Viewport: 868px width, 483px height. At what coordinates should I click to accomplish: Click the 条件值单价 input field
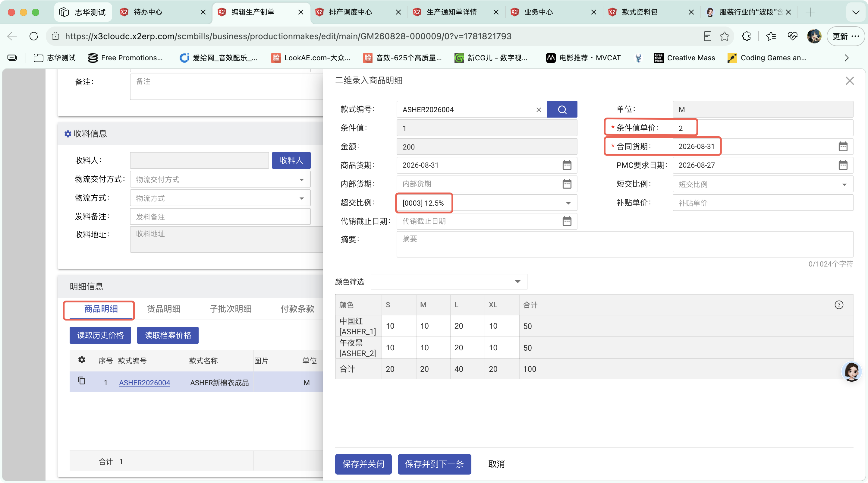tap(763, 128)
